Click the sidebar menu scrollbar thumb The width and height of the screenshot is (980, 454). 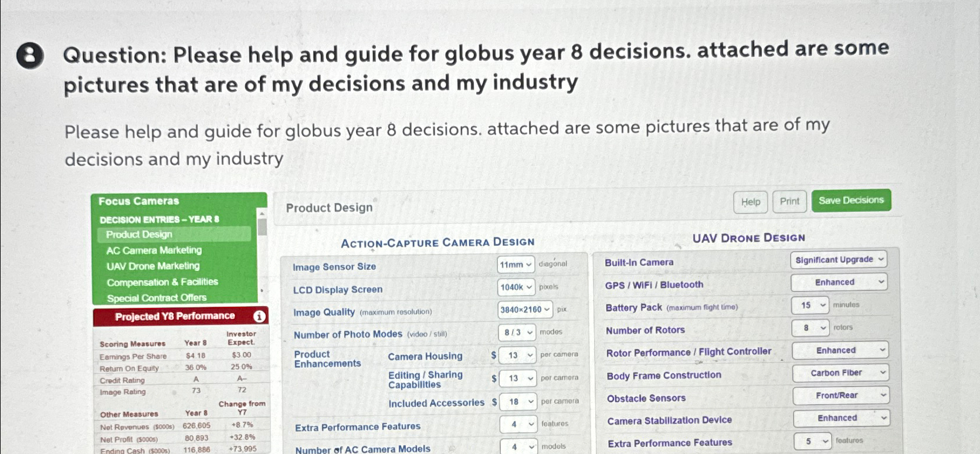[262, 226]
